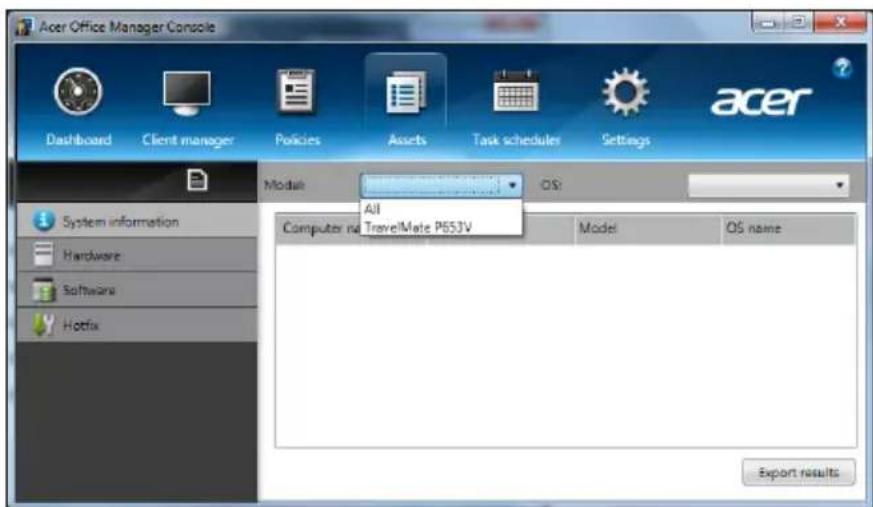
Task: Choose All in the Model list
Action: [442, 209]
